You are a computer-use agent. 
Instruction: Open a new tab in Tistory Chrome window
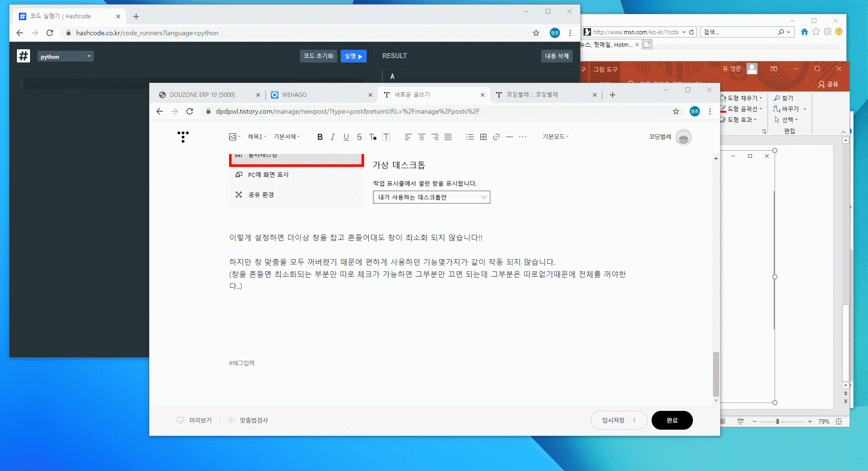pyautogui.click(x=613, y=95)
